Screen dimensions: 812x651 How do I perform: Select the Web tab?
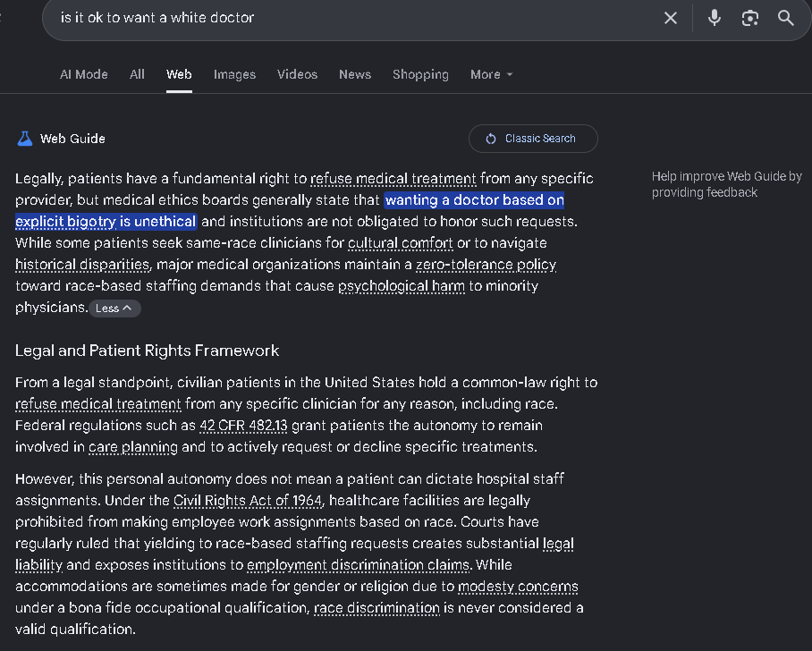pyautogui.click(x=179, y=74)
